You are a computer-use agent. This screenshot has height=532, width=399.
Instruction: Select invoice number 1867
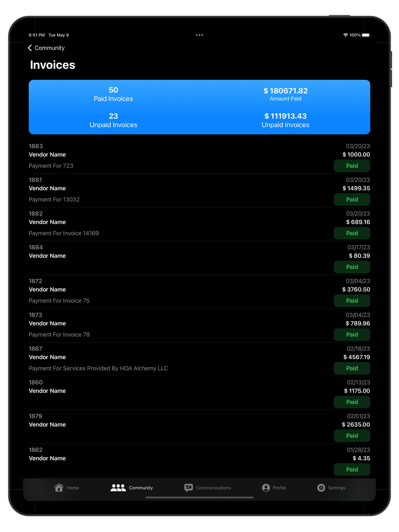pos(35,349)
